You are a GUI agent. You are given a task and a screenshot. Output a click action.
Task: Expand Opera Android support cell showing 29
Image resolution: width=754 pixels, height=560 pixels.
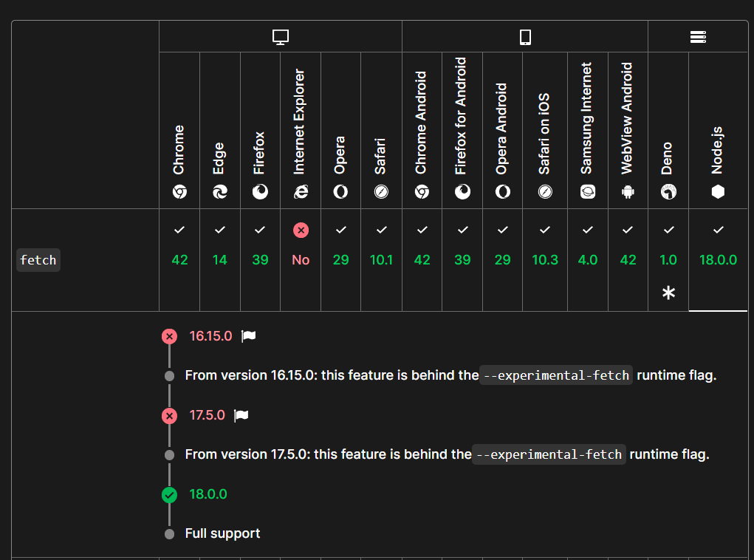pyautogui.click(x=502, y=260)
